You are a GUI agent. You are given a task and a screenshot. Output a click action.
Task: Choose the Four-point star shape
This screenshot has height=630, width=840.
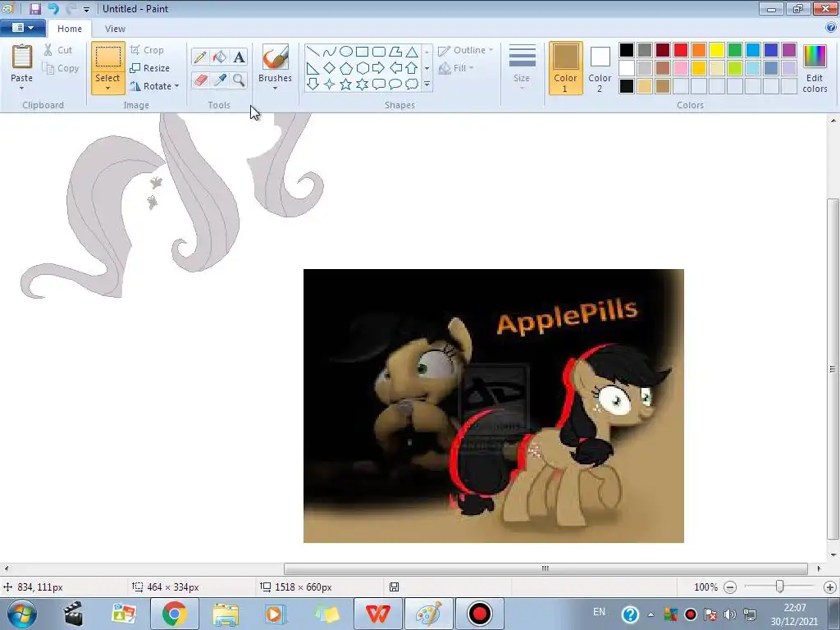tap(330, 84)
